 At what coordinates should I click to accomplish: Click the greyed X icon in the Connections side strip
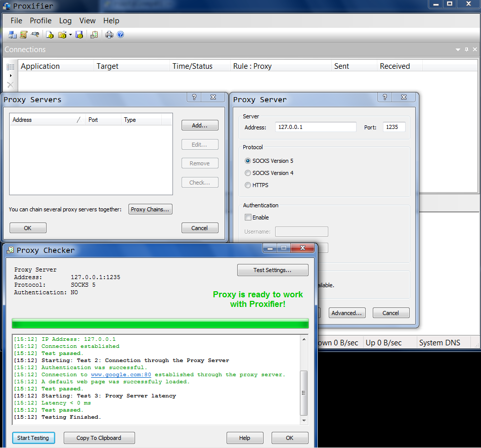(10, 85)
